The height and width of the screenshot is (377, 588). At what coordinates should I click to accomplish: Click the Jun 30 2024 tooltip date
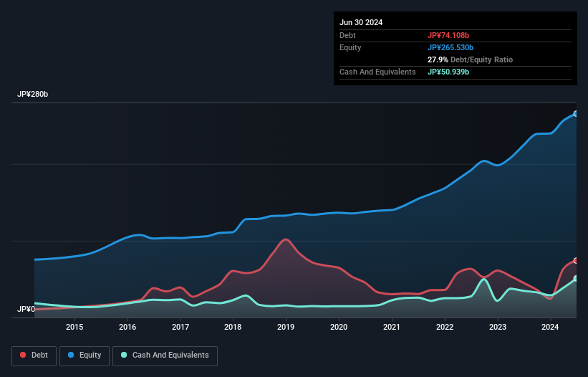click(361, 22)
